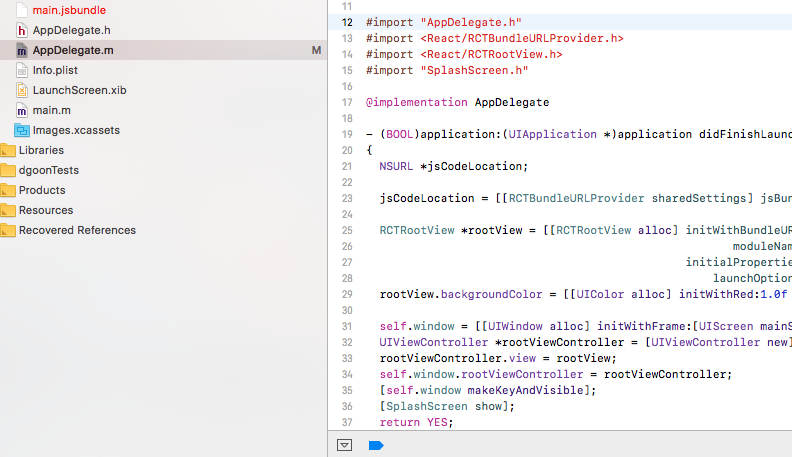Select the Resources group
The width and height of the screenshot is (792, 457).
point(46,210)
